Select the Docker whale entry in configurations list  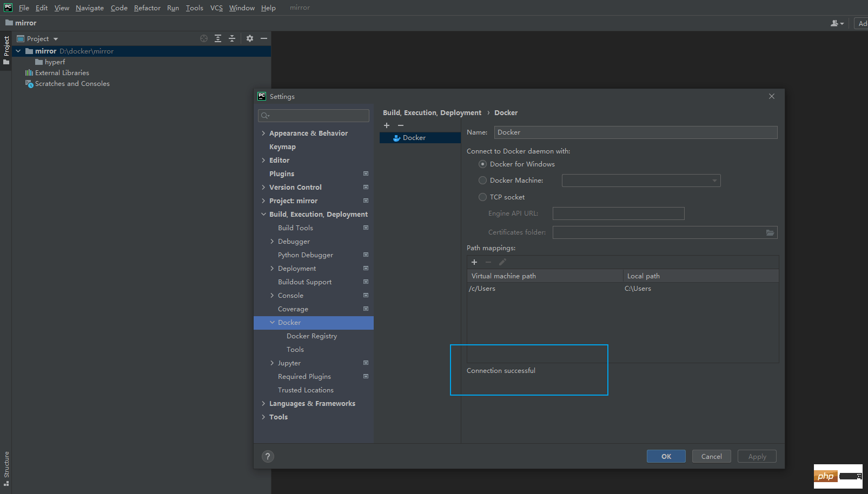(x=420, y=138)
